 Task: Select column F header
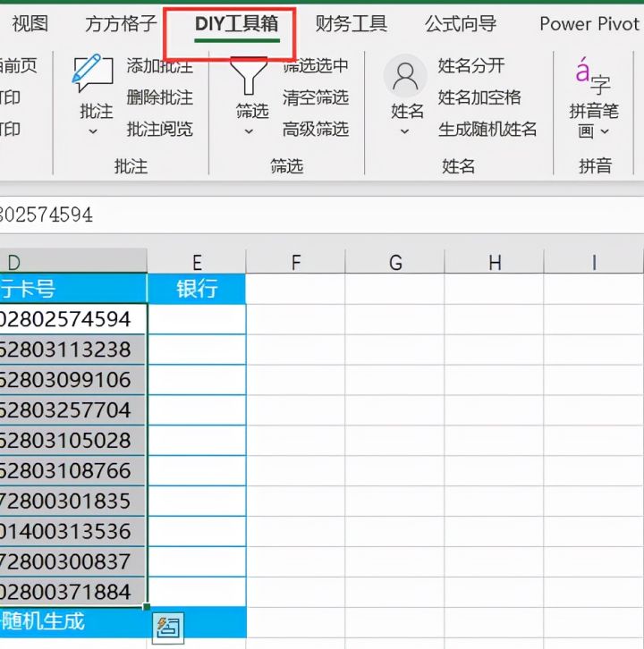[x=296, y=262]
